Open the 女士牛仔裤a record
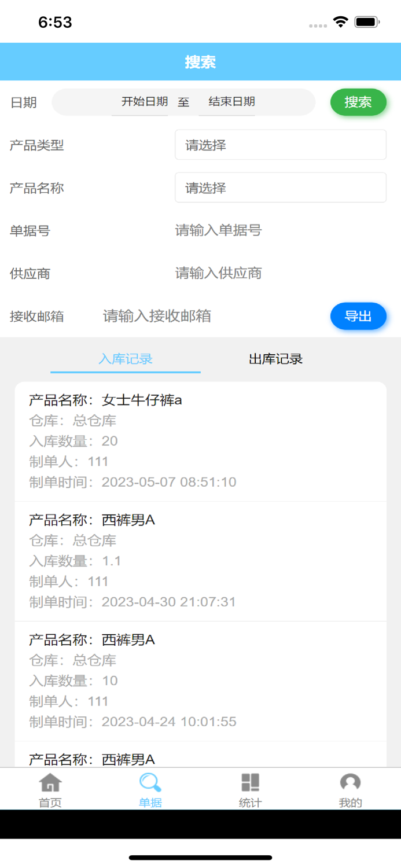The height and width of the screenshot is (868, 401). point(200,441)
